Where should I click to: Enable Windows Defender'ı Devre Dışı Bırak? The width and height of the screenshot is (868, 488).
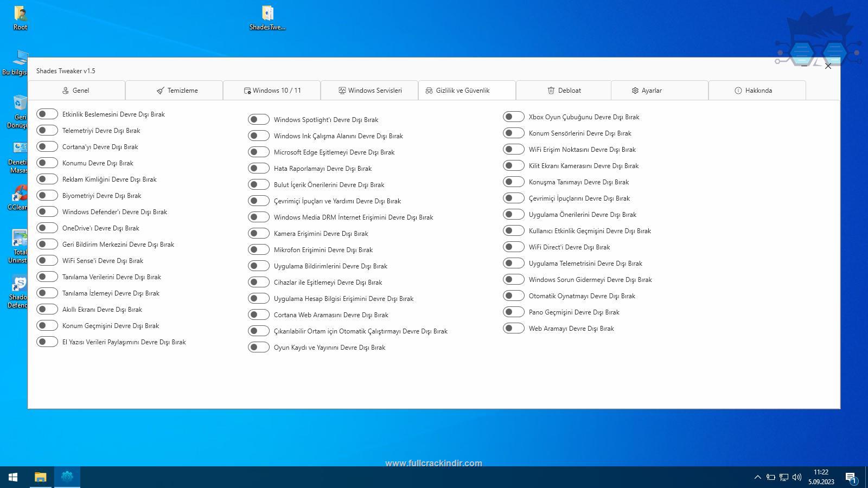[x=47, y=211]
